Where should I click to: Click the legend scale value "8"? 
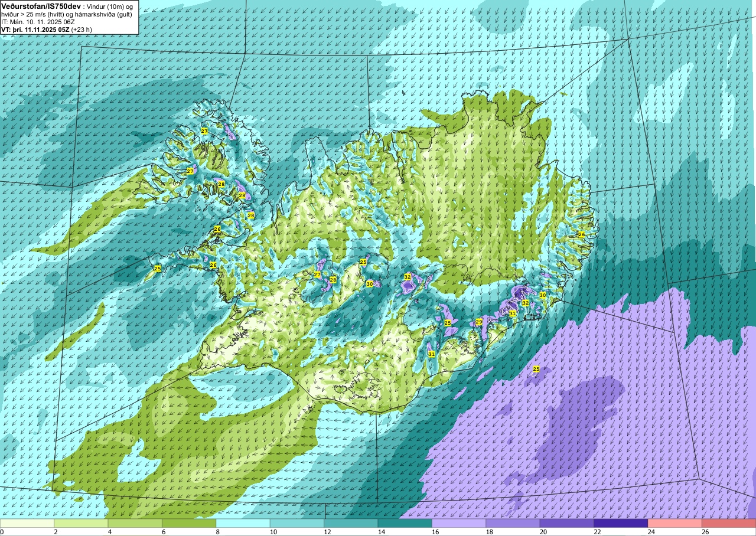[x=218, y=532]
